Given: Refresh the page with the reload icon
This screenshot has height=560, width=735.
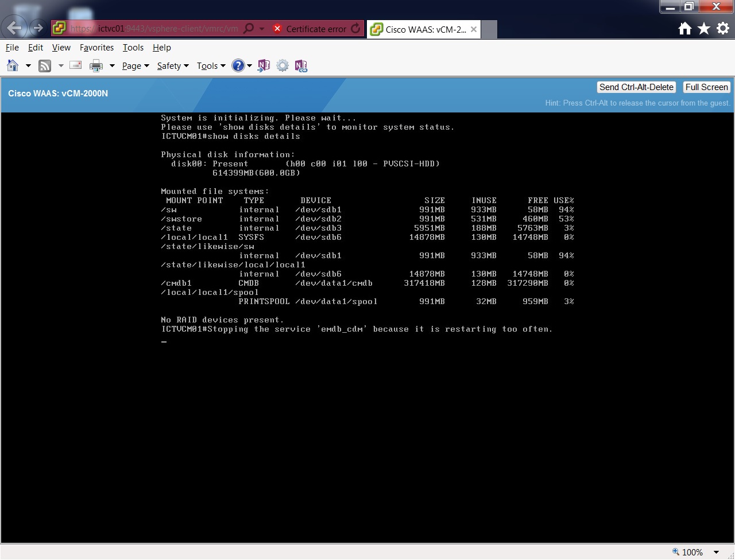Looking at the screenshot, I should 356,28.
